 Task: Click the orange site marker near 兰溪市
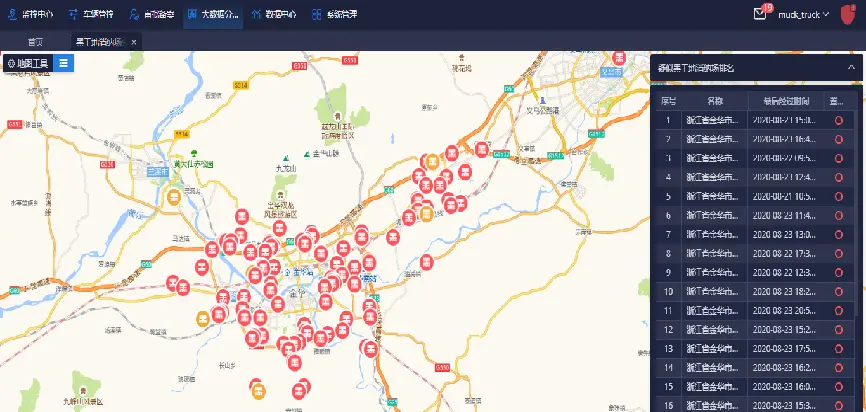click(174, 196)
